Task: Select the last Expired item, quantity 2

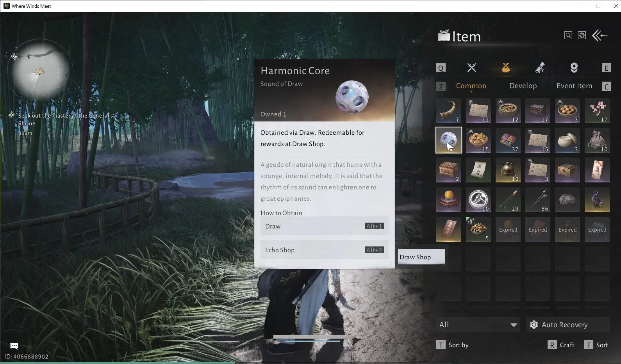Action: pos(597,229)
